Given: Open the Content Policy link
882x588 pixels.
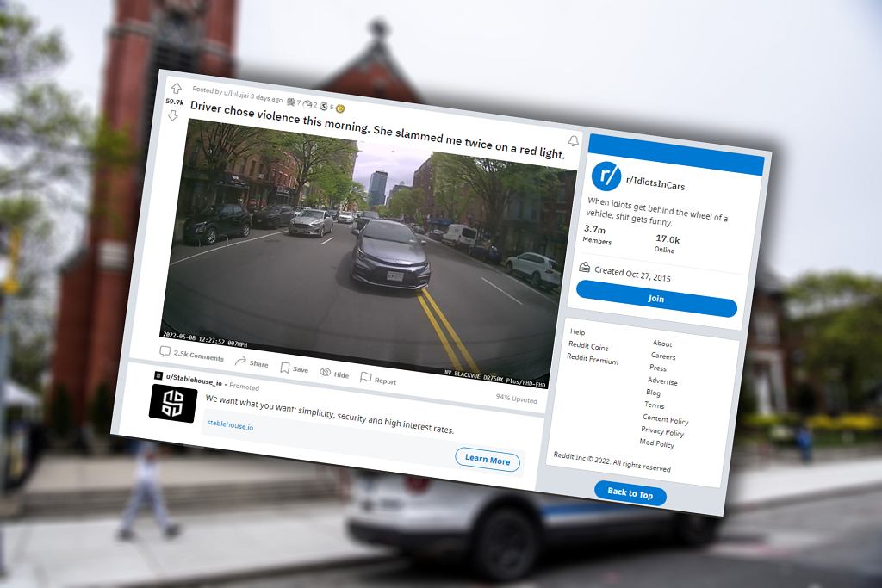Looking at the screenshot, I should click(666, 419).
